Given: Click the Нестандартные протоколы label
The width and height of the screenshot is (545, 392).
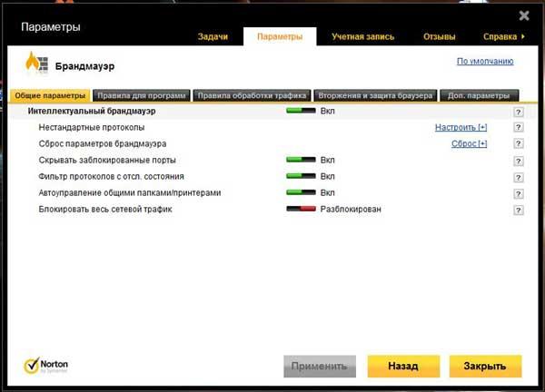Looking at the screenshot, I should [x=92, y=127].
